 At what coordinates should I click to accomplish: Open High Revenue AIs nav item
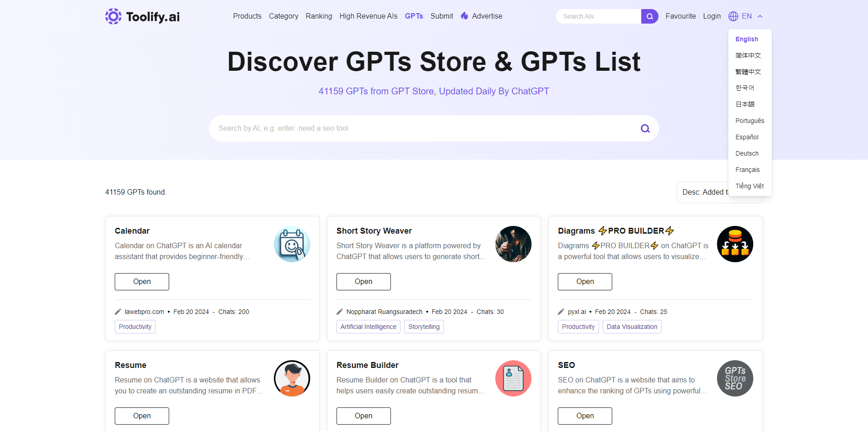point(368,16)
